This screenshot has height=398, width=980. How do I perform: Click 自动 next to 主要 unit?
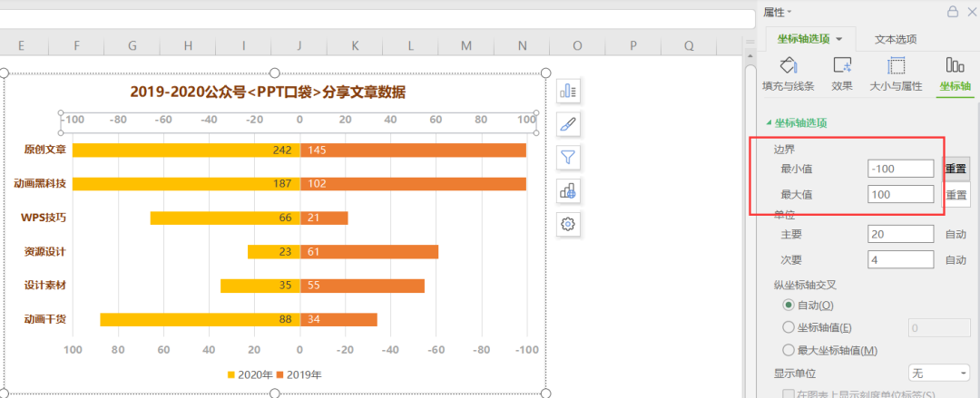[x=955, y=234]
